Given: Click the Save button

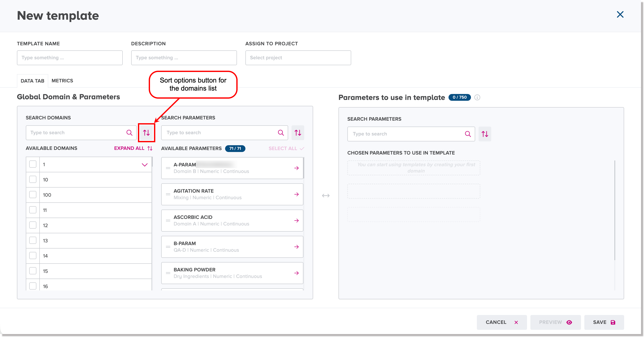Looking at the screenshot, I should (604, 322).
